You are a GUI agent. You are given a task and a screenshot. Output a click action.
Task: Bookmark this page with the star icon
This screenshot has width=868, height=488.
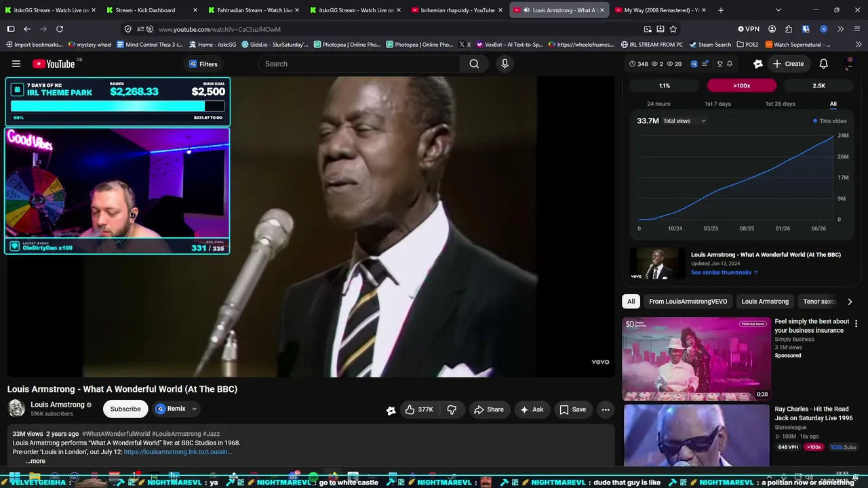coord(673,29)
